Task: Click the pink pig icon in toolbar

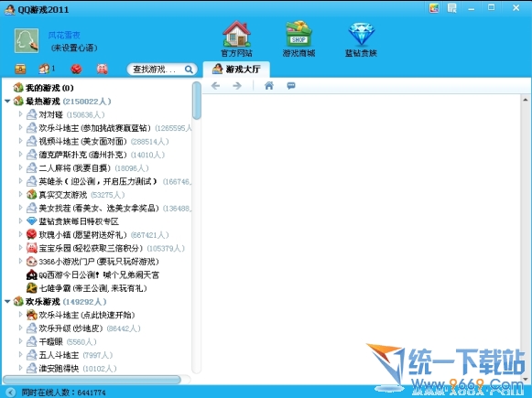Action: pyautogui.click(x=103, y=70)
